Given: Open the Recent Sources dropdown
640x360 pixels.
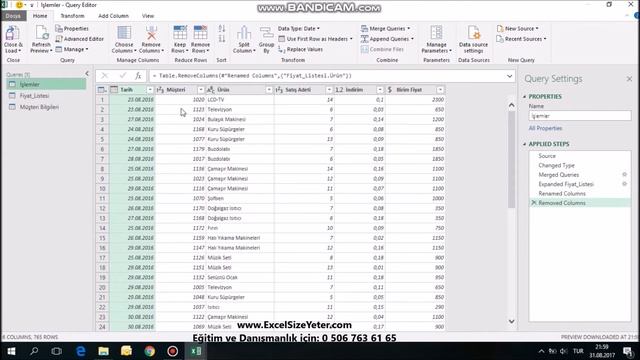Looking at the screenshot, I should pyautogui.click(x=522, y=39).
